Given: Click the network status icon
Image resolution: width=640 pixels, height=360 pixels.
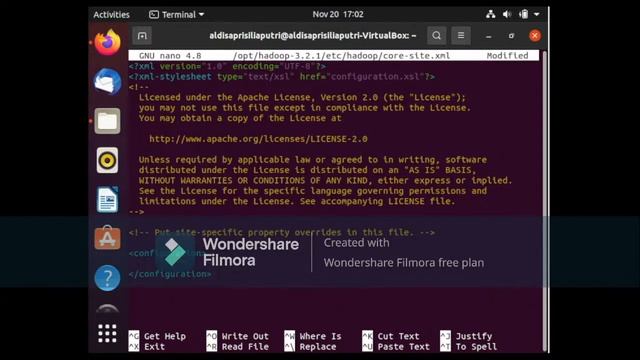Looking at the screenshot, I should [491, 14].
